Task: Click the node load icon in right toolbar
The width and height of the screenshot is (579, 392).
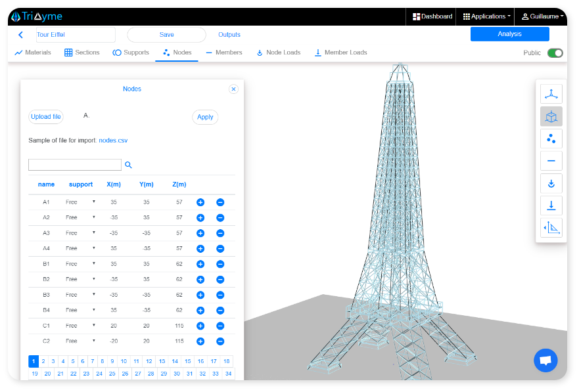Action: coord(551,183)
